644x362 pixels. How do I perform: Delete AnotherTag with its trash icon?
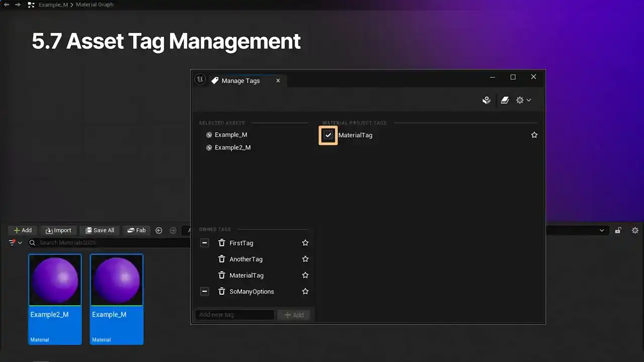(221, 259)
